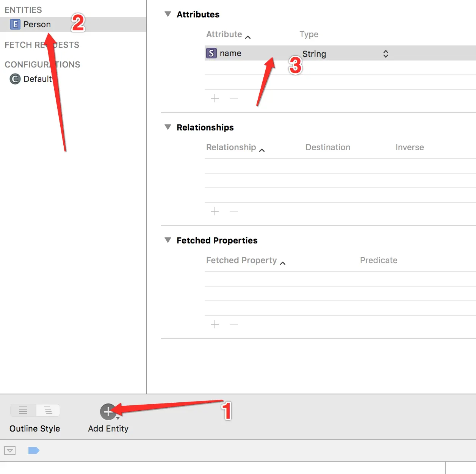Image resolution: width=476 pixels, height=474 pixels.
Task: Add a new attribute with plus
Action: 215,98
